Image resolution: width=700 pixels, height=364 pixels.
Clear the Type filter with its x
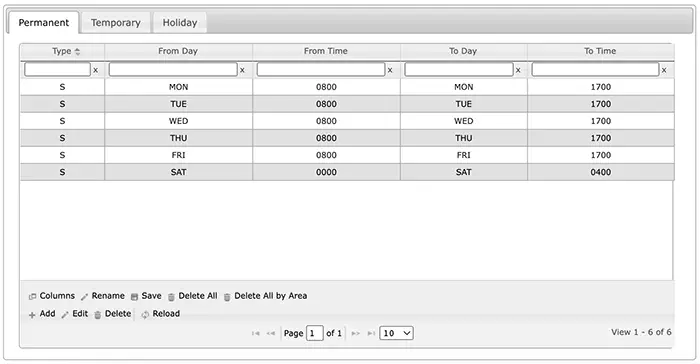pyautogui.click(x=96, y=70)
